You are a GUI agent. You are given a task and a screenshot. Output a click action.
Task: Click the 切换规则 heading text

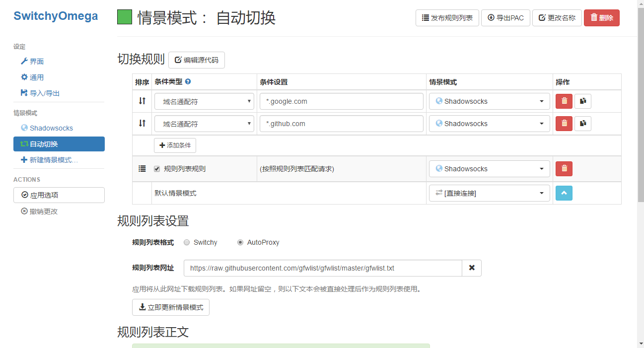[141, 60]
